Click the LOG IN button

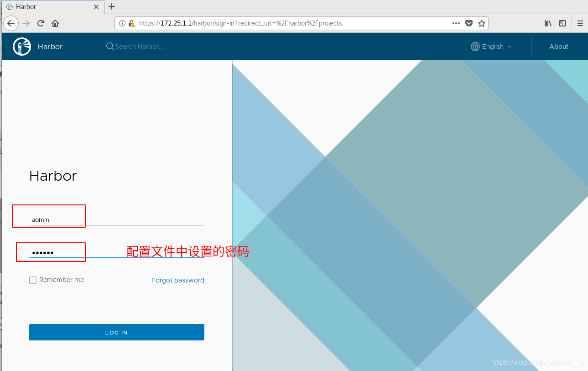(x=117, y=332)
